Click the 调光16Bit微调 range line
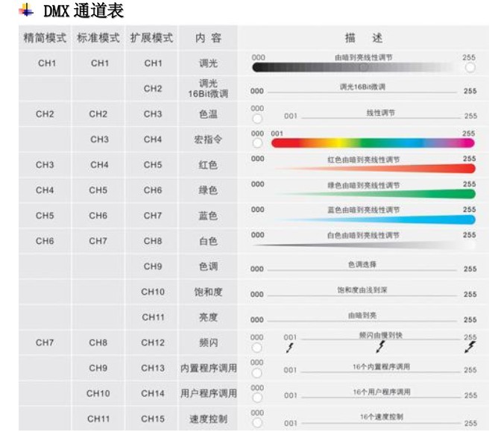Screen dimensions: 504x432 pyautogui.click(x=362, y=93)
